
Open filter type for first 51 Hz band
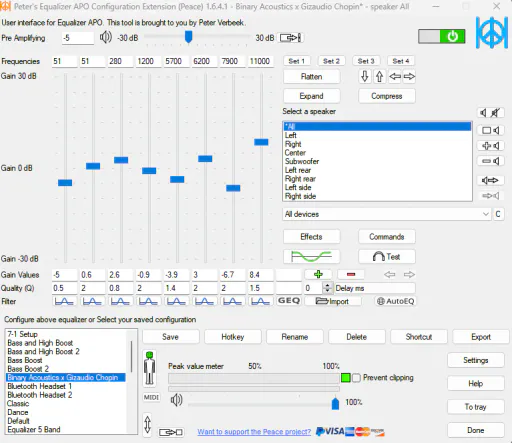[64, 301]
